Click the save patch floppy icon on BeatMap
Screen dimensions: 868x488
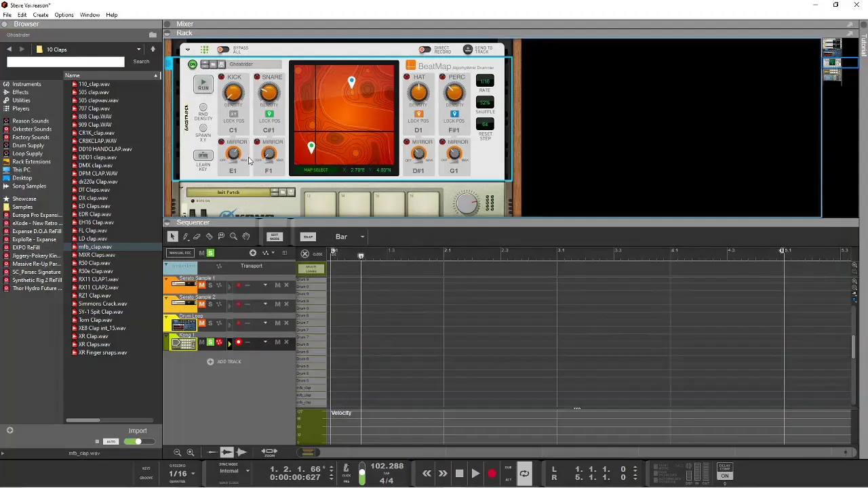point(220,64)
